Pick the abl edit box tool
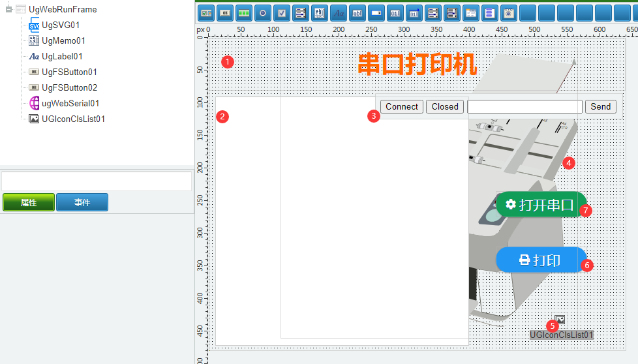The image size is (638, 364). pos(357,14)
